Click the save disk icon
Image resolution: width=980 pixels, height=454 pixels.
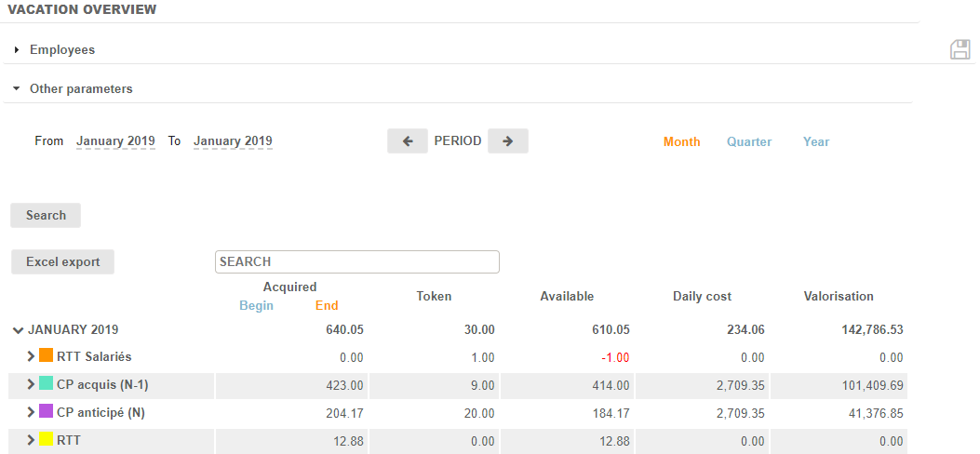960,50
